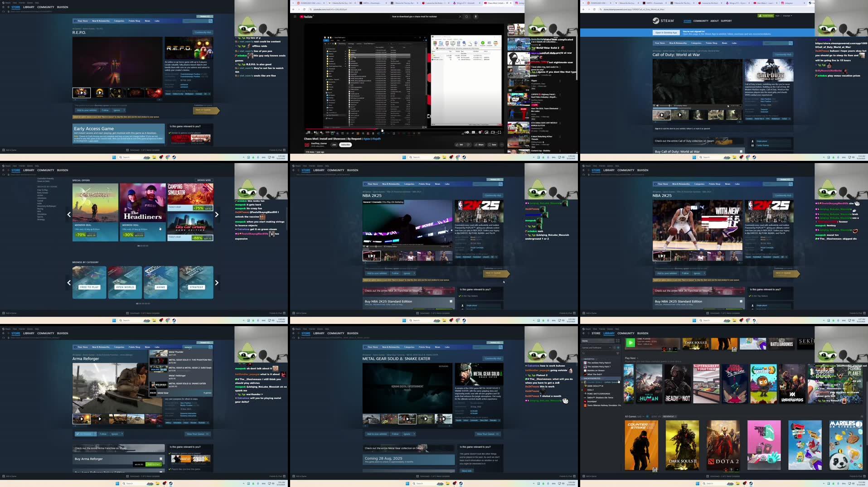Enter fullscreen in the YouTube player

click(x=499, y=132)
